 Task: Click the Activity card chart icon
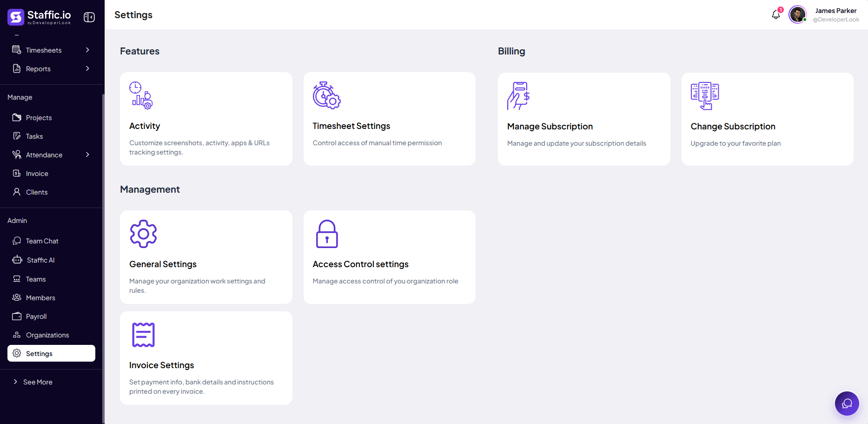pyautogui.click(x=141, y=95)
